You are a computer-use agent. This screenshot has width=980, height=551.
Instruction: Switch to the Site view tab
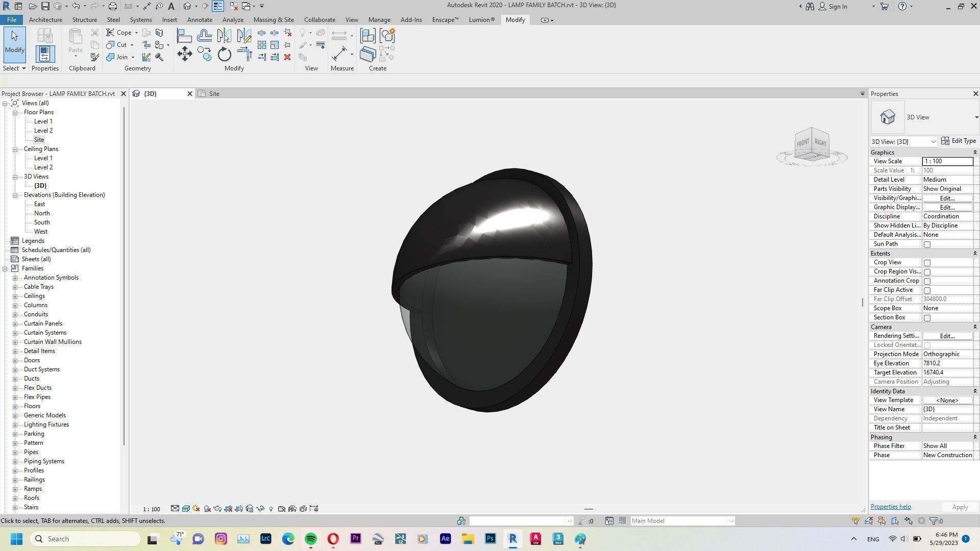(214, 94)
